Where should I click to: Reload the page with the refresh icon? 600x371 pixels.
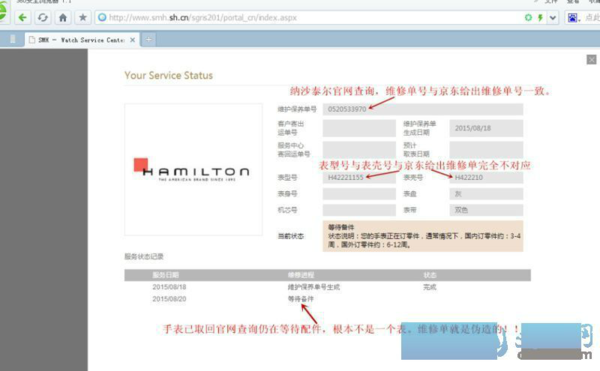[43, 18]
